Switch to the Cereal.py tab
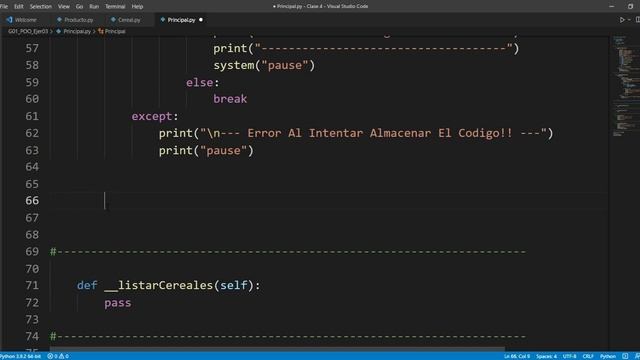This screenshot has height=360, width=640. point(127,20)
